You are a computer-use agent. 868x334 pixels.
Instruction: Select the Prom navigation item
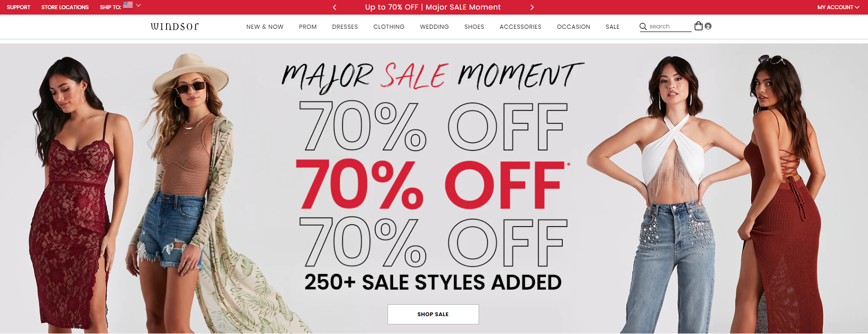tap(308, 27)
